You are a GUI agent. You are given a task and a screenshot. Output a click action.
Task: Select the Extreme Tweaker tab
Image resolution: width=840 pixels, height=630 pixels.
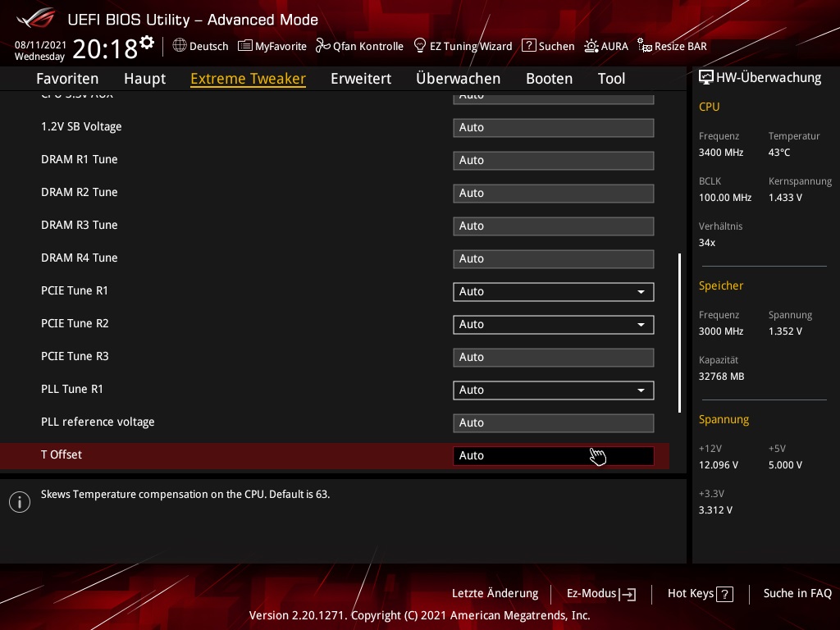click(248, 78)
